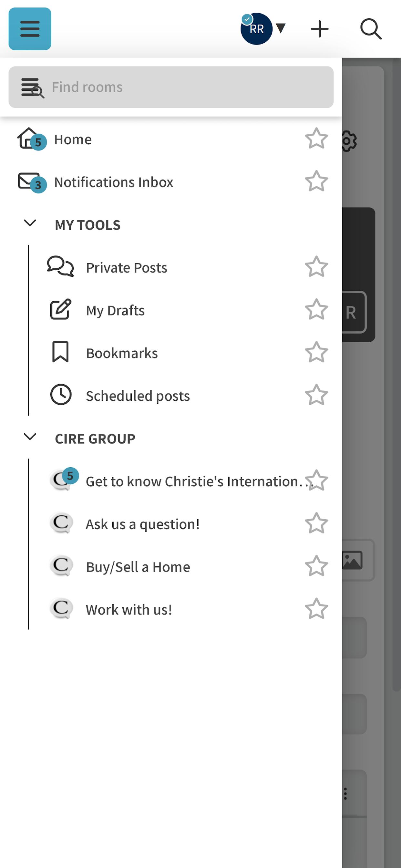Focus the Find rooms search field
The width and height of the screenshot is (401, 868).
coord(171,87)
